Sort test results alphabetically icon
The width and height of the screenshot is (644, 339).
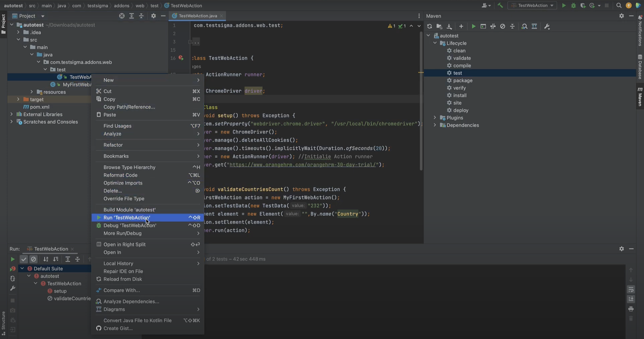click(46, 259)
